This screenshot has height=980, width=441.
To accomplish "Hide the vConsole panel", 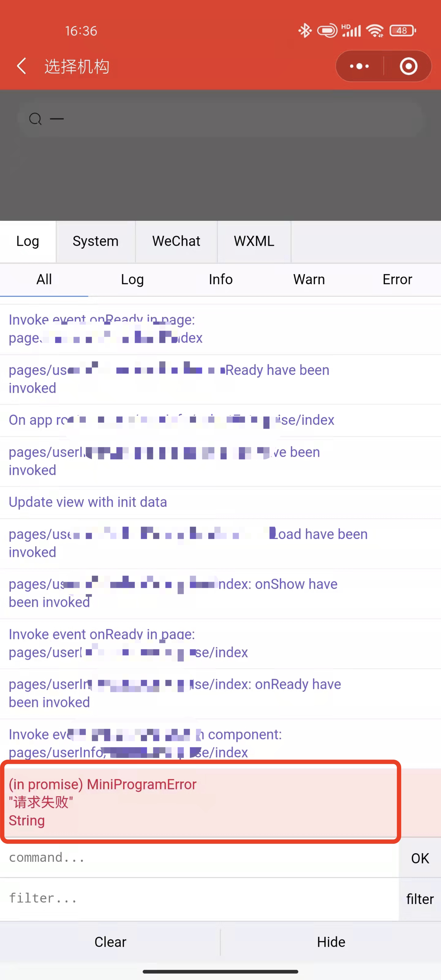I will pos(331,942).
